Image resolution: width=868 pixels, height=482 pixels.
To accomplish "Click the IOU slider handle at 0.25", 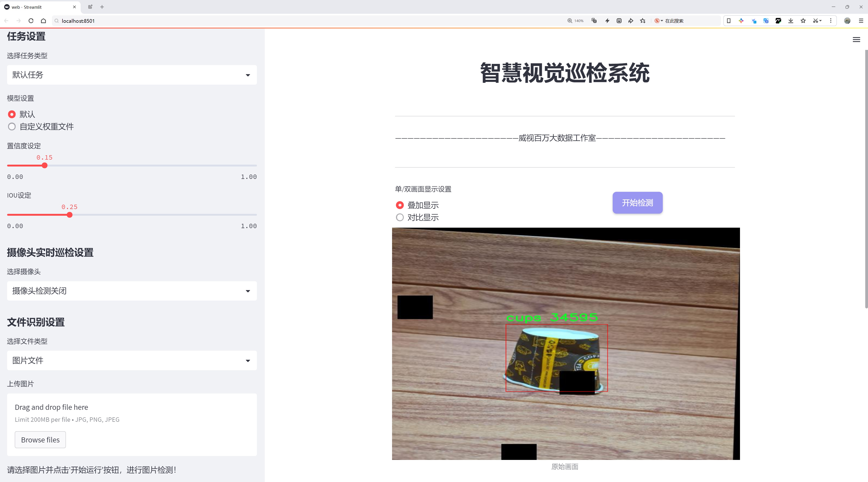I will pyautogui.click(x=69, y=215).
